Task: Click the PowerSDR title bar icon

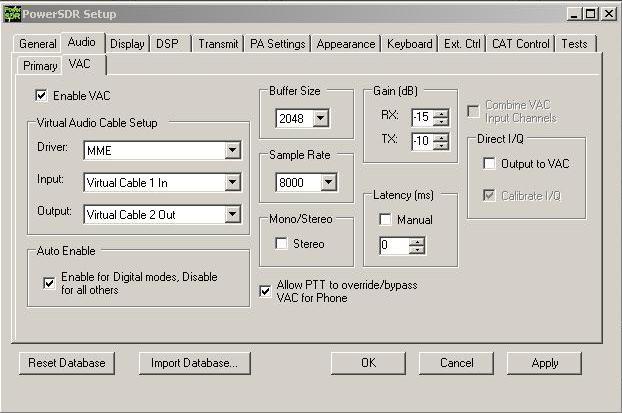Action: pos(11,13)
